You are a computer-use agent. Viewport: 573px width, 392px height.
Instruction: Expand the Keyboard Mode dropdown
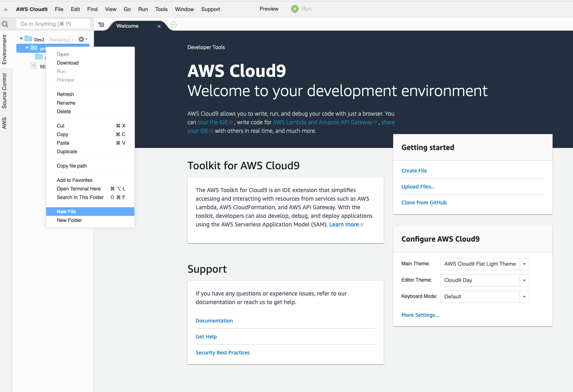coord(524,297)
